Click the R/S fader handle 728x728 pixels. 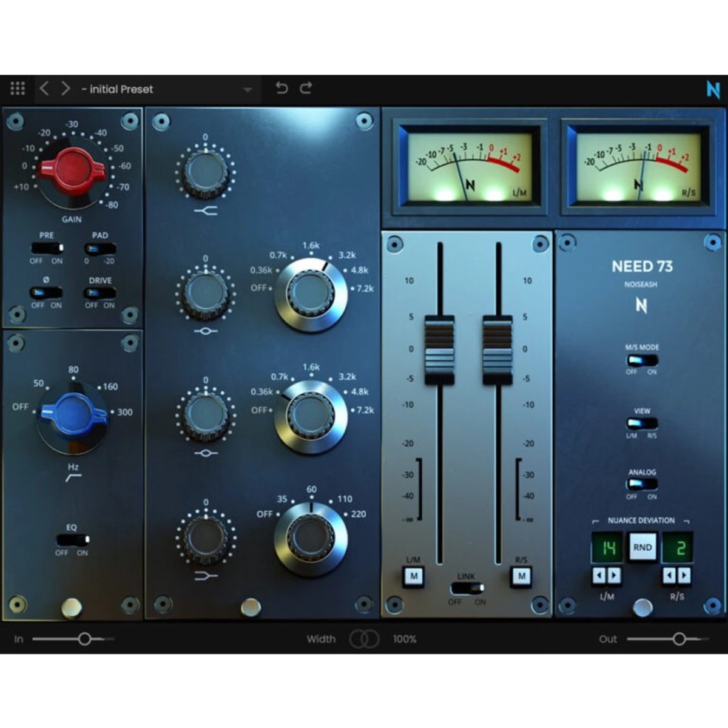pos(497,350)
